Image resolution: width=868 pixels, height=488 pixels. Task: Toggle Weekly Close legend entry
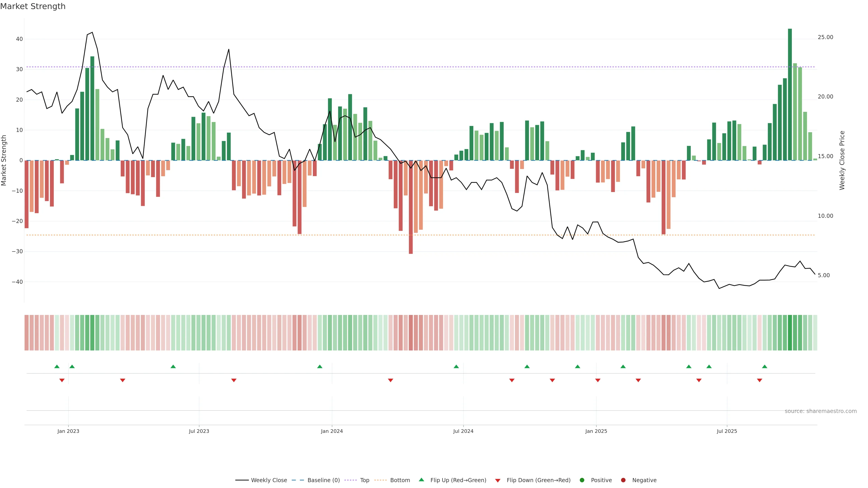(269, 480)
